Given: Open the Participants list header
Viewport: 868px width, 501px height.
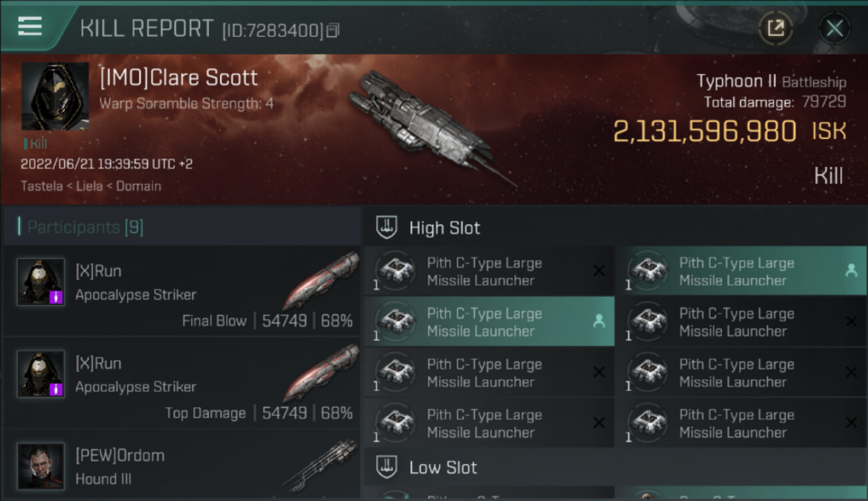Looking at the screenshot, I should click(x=85, y=227).
